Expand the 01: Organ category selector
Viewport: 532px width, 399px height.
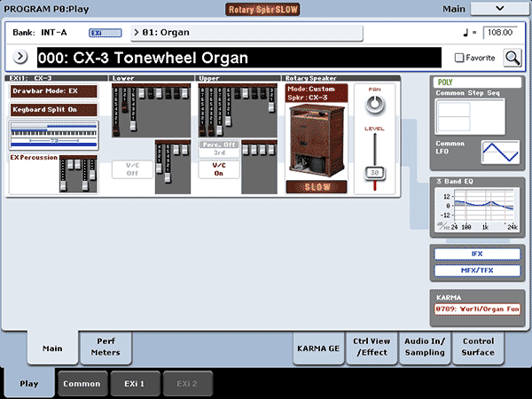[246, 33]
